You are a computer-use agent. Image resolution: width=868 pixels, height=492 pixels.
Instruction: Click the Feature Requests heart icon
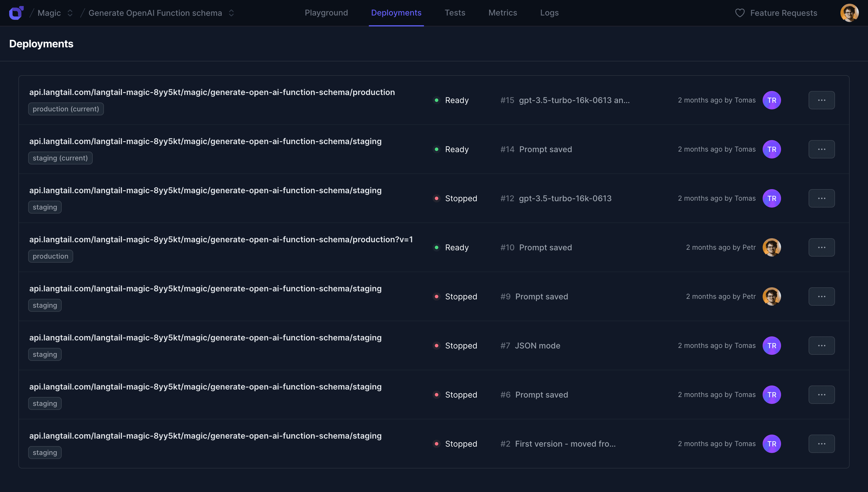pos(740,13)
